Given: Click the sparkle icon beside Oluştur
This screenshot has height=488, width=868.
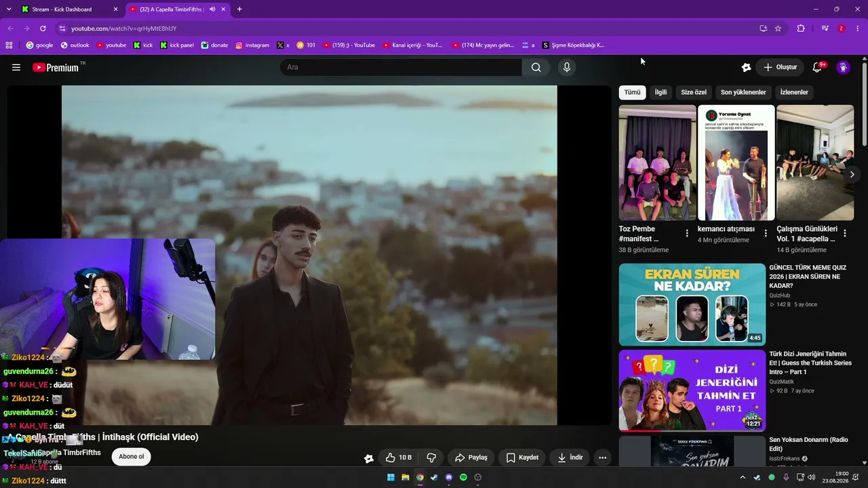Looking at the screenshot, I should pyautogui.click(x=746, y=67).
